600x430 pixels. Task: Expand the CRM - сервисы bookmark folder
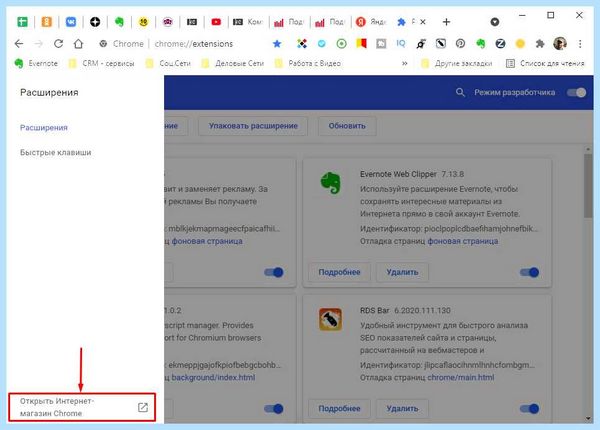[101, 64]
